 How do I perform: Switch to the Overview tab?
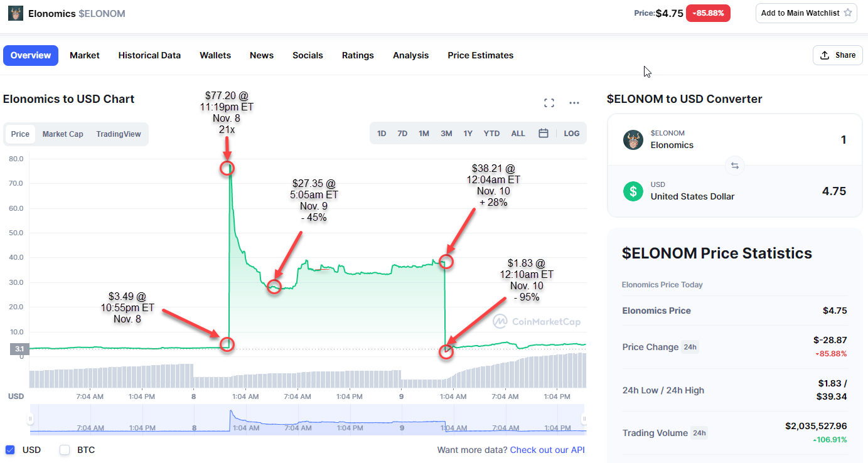coord(31,55)
